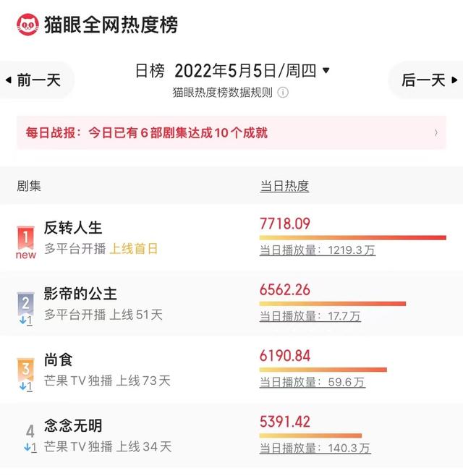463x476 pixels.
Task: Click the rank 2 blue ribbon badge
Action: 25,304
